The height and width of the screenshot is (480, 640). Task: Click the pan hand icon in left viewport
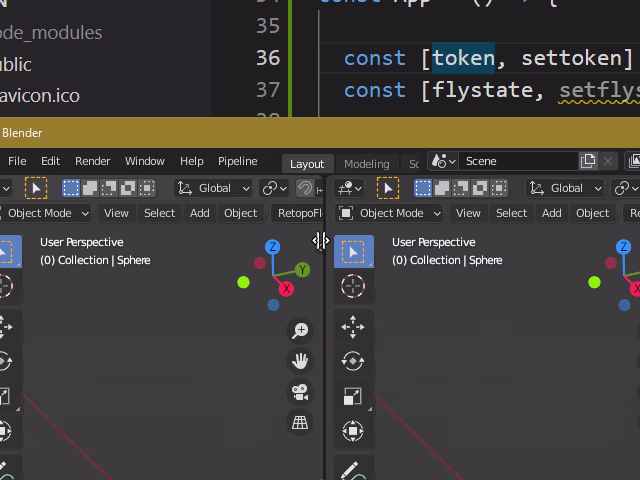300,361
